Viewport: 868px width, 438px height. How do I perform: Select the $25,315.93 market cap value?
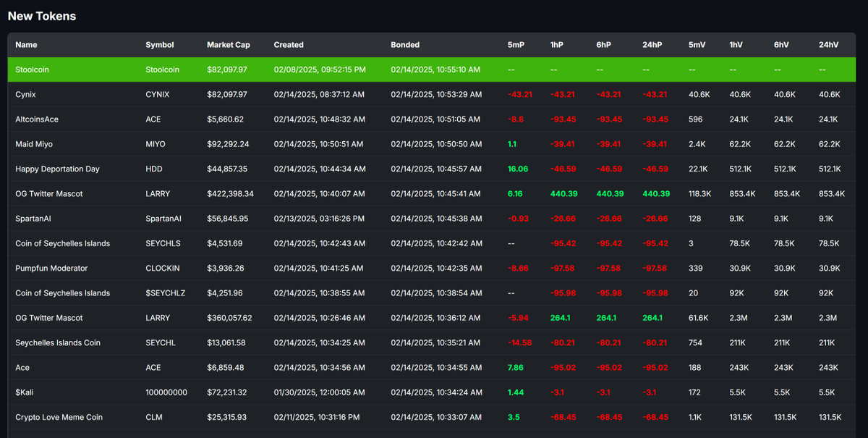click(227, 417)
